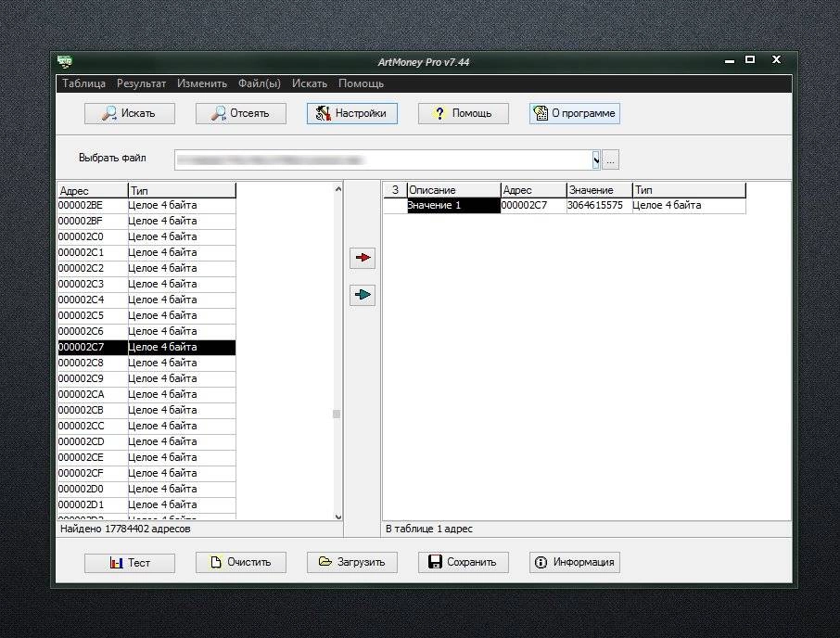Image resolution: width=840 pixels, height=638 pixels.
Task: Click the Найдено 17784402 адресов status text
Action: [x=125, y=530]
